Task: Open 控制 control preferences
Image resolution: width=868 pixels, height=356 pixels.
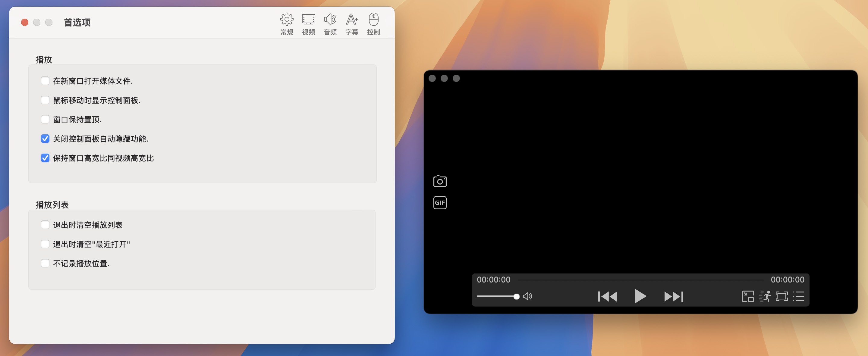Action: pyautogui.click(x=374, y=23)
